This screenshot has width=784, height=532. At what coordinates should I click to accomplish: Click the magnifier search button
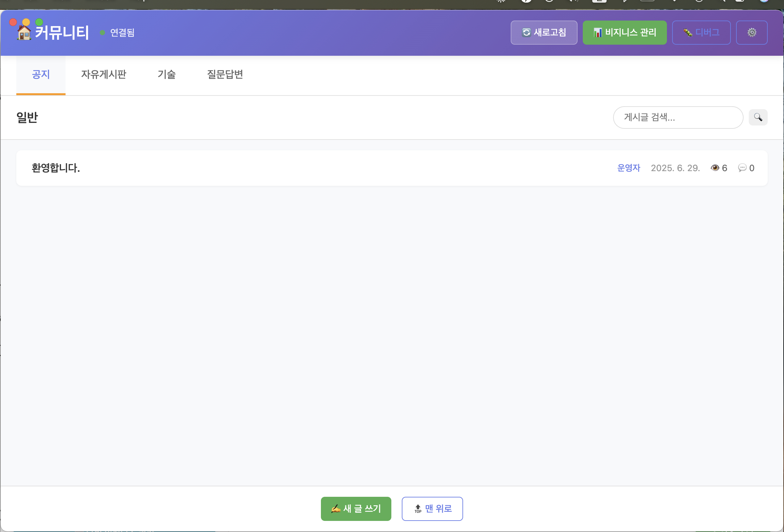pos(758,117)
